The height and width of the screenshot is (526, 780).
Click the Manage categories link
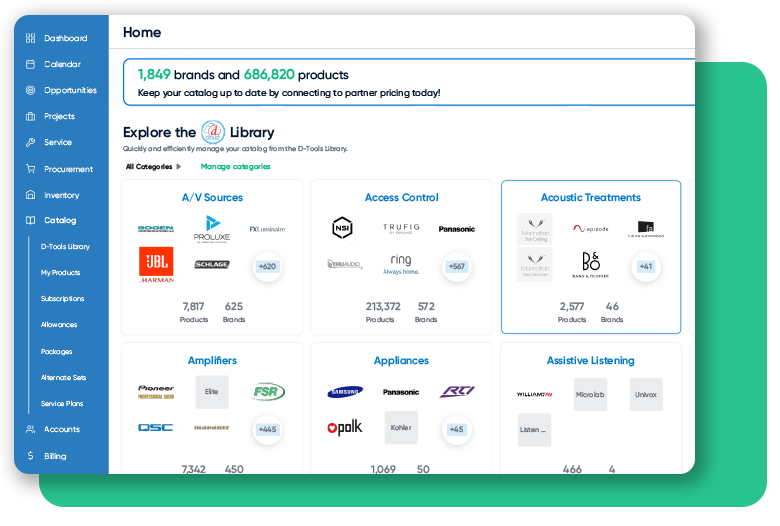click(235, 167)
